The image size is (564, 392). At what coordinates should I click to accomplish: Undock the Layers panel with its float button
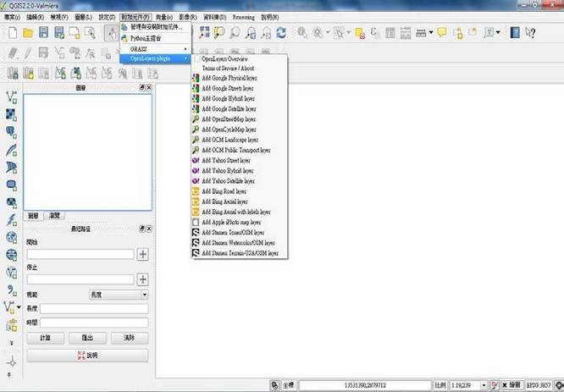coord(142,87)
